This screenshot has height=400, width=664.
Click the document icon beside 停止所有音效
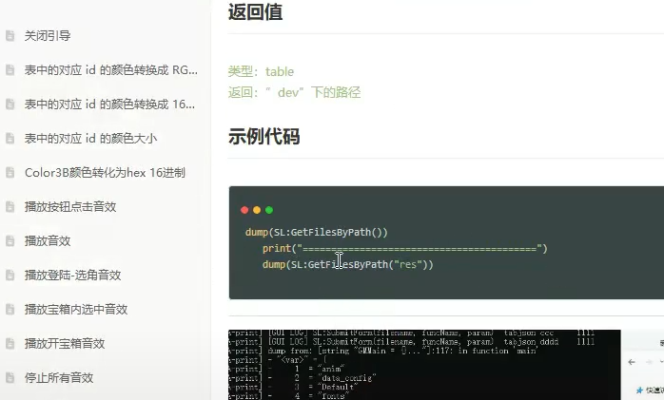coord(8,378)
